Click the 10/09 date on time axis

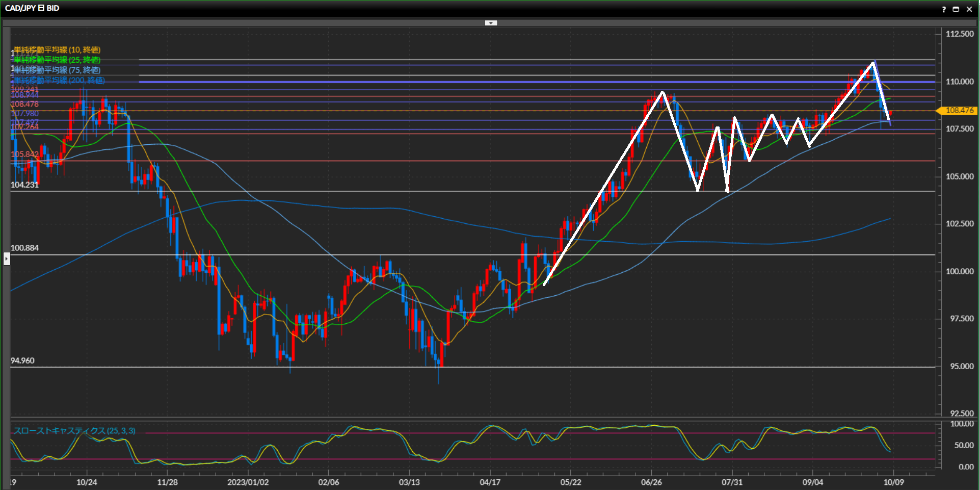pyautogui.click(x=893, y=482)
